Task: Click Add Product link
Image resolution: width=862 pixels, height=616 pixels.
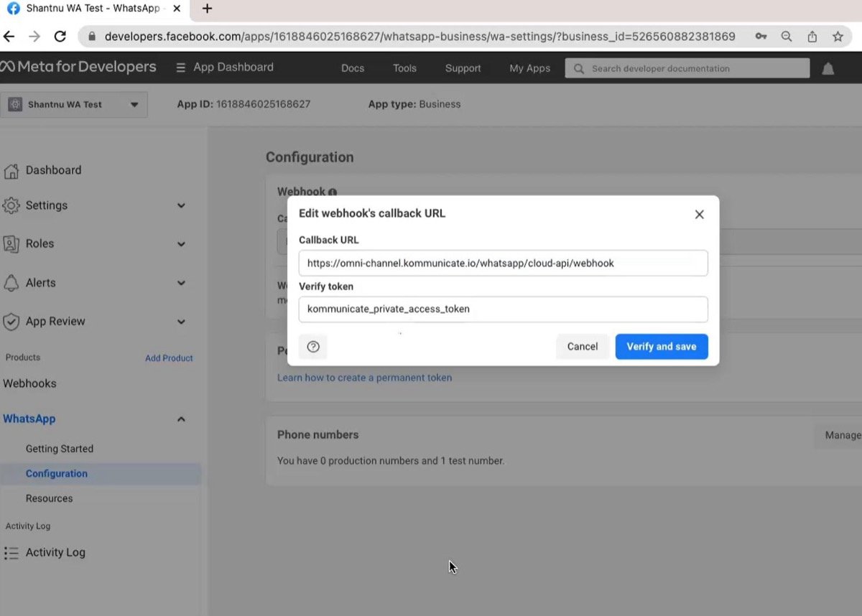Action: click(x=169, y=358)
